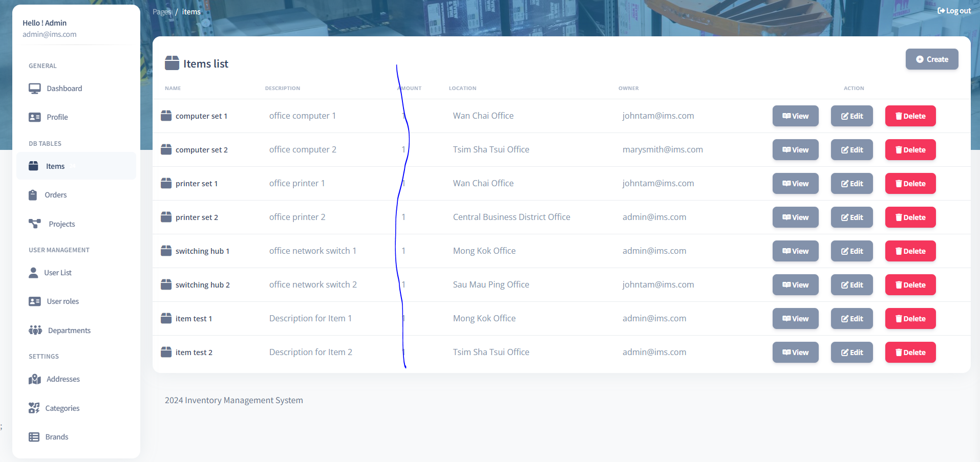The image size is (980, 462).
Task: Click the Addresses map icon
Action: [x=34, y=379]
